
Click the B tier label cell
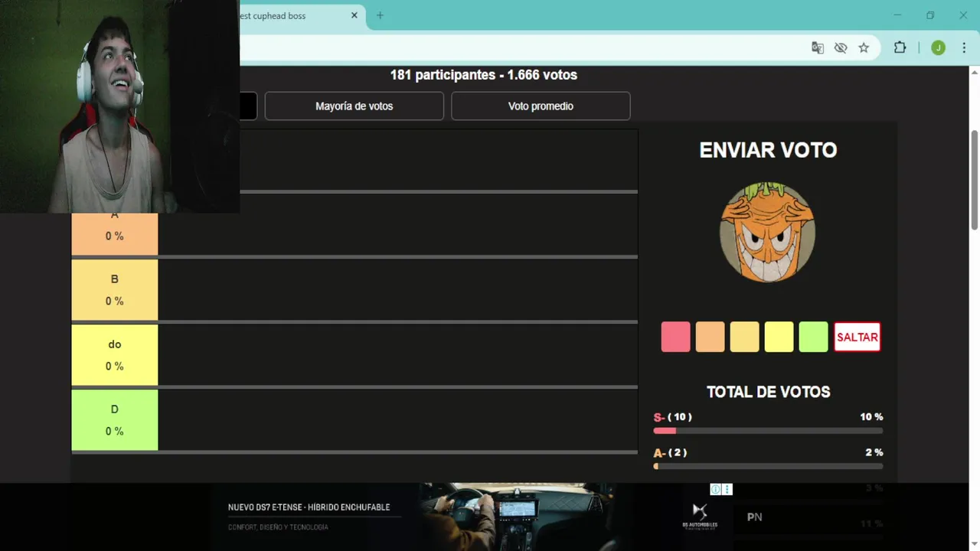point(115,289)
